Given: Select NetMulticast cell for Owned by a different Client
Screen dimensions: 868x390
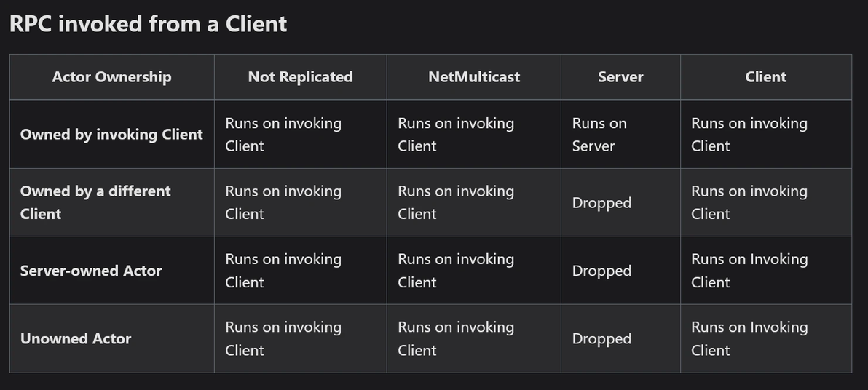Looking at the screenshot, I should pos(456,202).
